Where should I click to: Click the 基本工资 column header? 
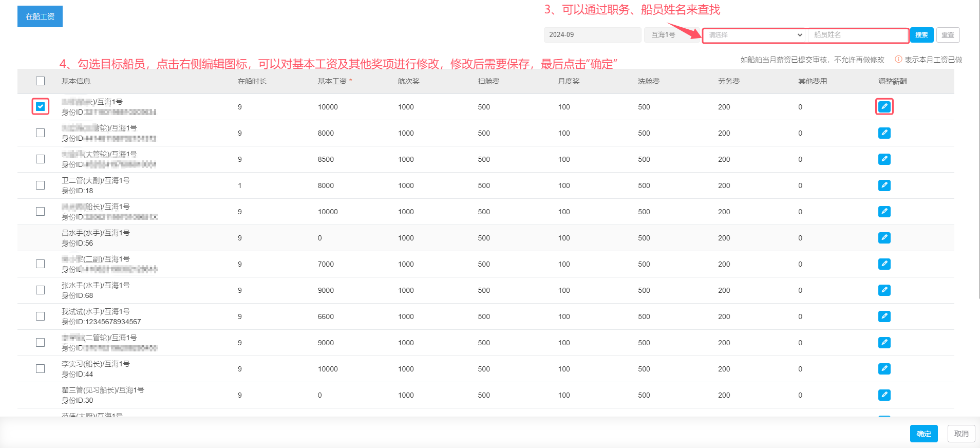click(x=332, y=81)
